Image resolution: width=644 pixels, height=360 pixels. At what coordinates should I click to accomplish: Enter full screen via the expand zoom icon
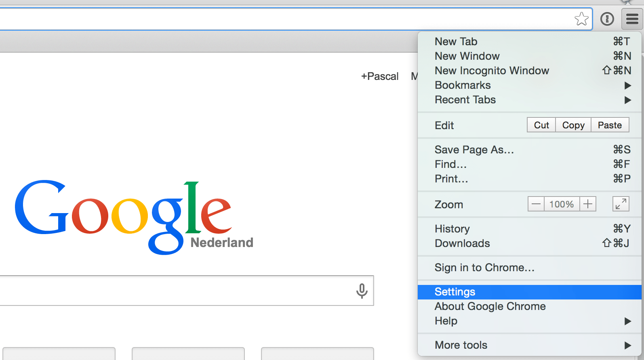[621, 204]
